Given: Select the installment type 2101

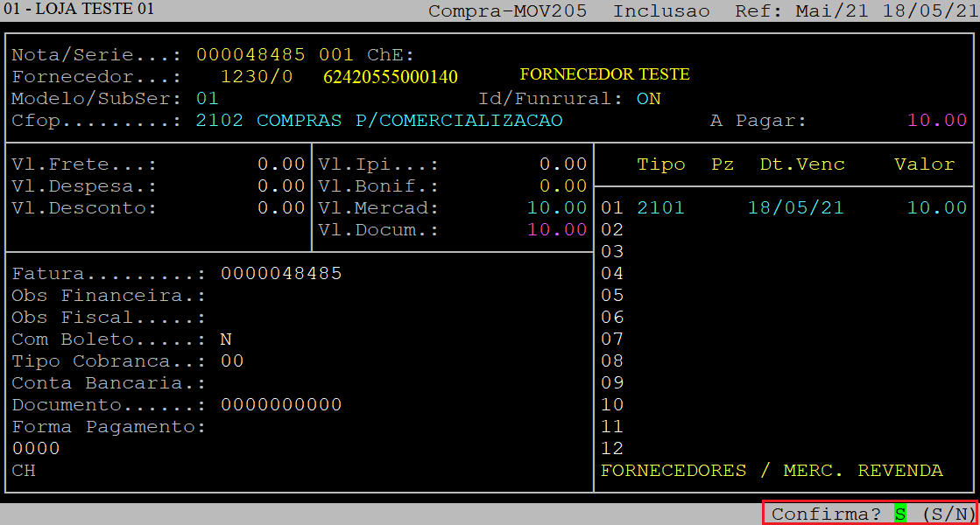Looking at the screenshot, I should point(660,207).
